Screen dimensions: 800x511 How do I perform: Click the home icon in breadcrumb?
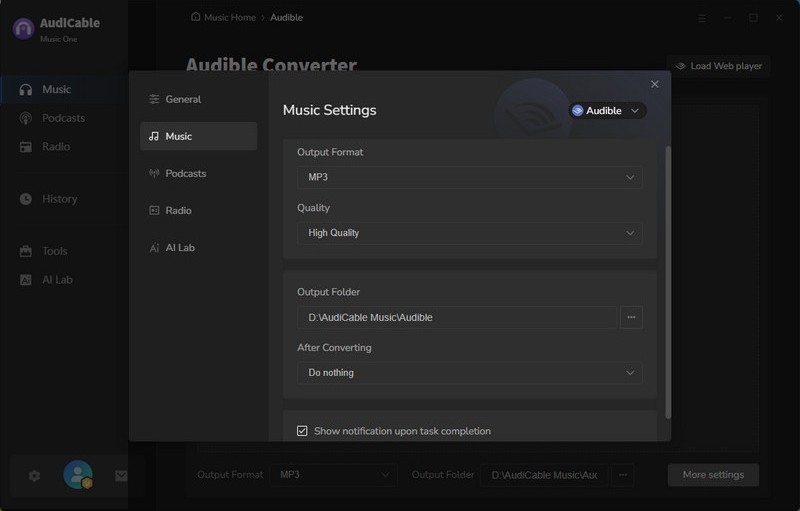195,17
